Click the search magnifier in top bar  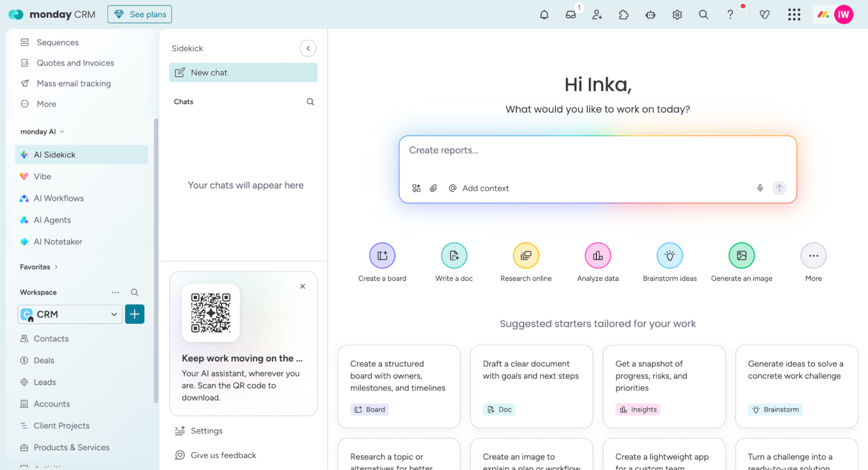coord(703,15)
